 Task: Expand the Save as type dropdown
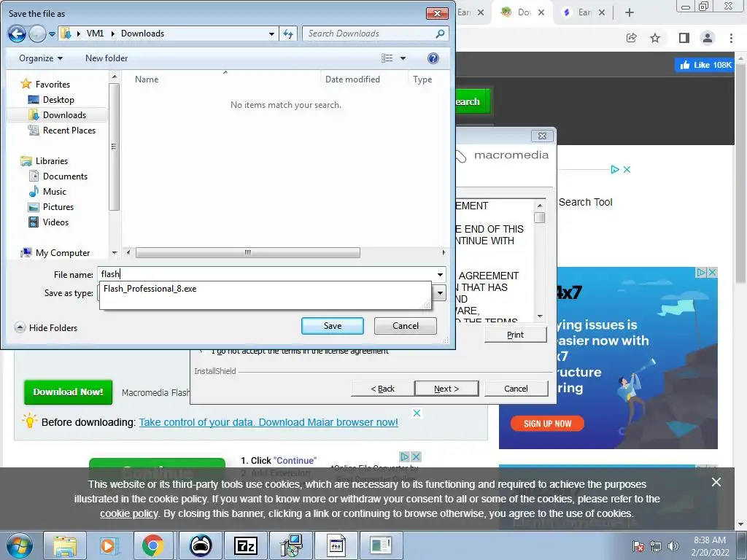coord(440,293)
